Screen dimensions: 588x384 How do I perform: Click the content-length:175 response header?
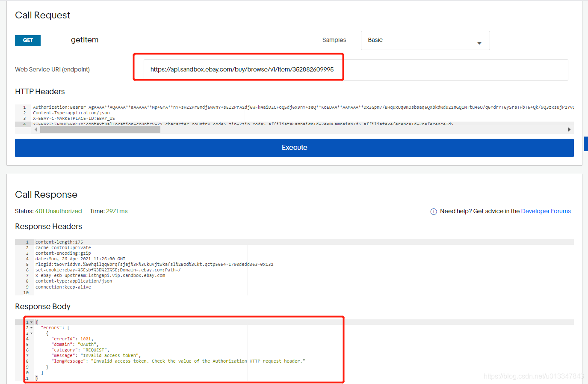[x=59, y=242]
